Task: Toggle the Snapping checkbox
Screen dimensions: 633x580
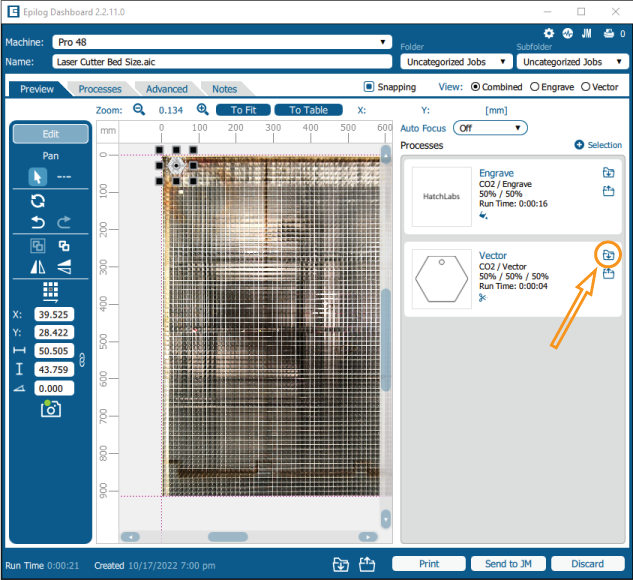Action: (368, 87)
